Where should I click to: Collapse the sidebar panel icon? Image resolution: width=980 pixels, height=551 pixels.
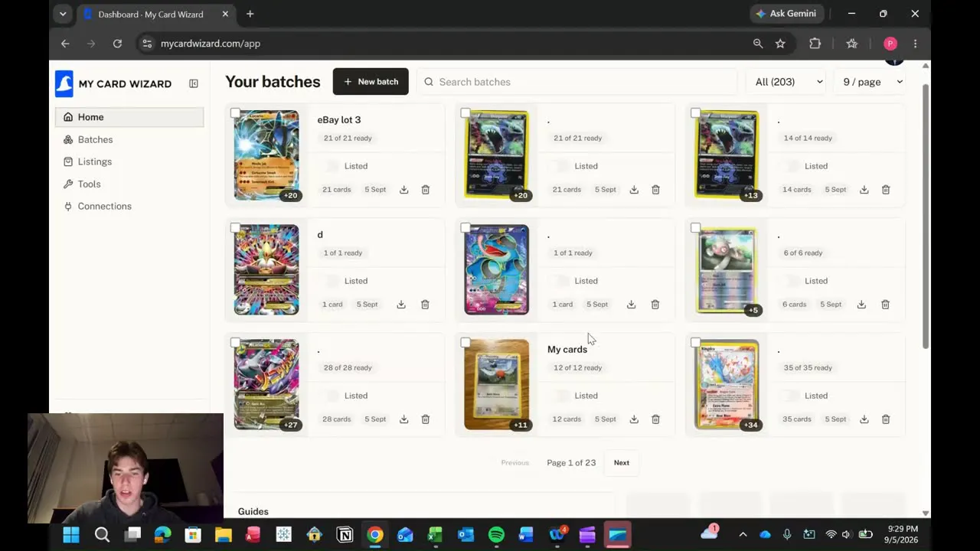tap(194, 83)
